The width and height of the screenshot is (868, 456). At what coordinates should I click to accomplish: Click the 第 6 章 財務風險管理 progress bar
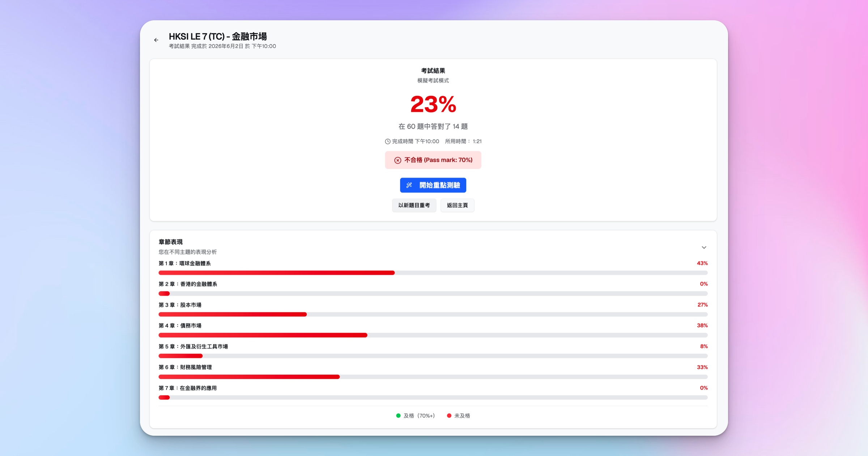(x=433, y=377)
